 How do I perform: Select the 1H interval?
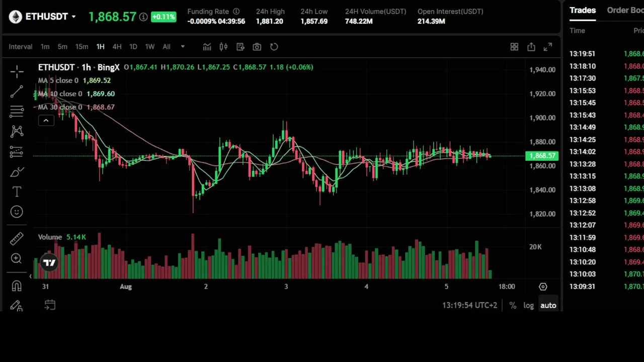(x=100, y=47)
